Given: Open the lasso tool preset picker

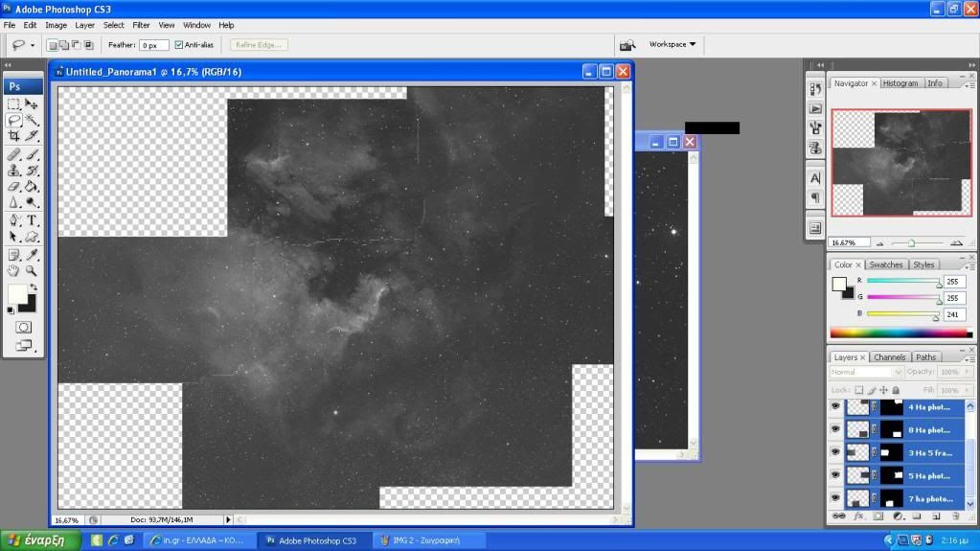Looking at the screenshot, I should 22,45.
